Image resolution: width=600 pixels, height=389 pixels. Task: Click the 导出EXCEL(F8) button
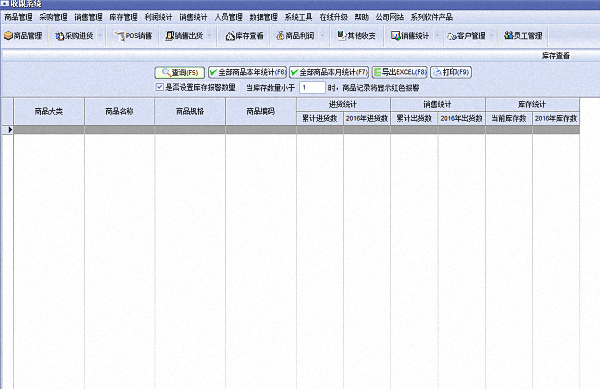[399, 72]
